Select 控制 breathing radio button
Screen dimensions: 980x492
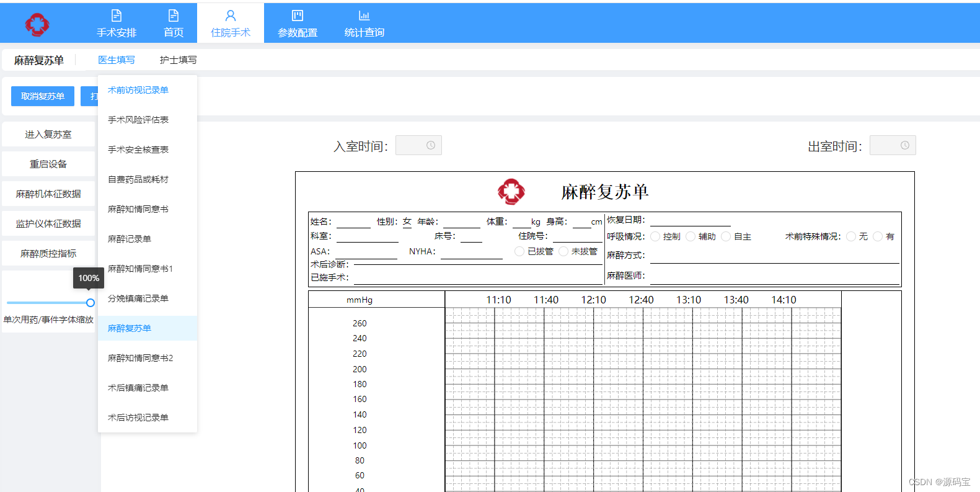(x=655, y=236)
